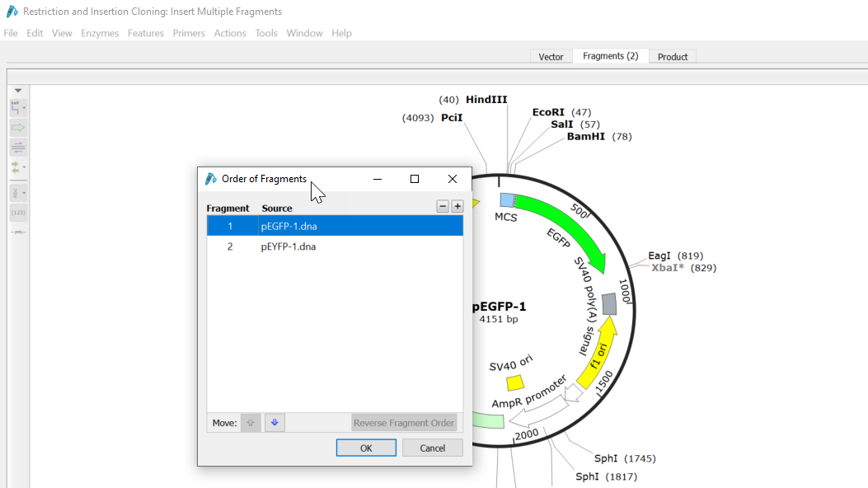Image resolution: width=868 pixels, height=488 pixels.
Task: Select the XbaI* enzyme site label
Action: [x=668, y=268]
